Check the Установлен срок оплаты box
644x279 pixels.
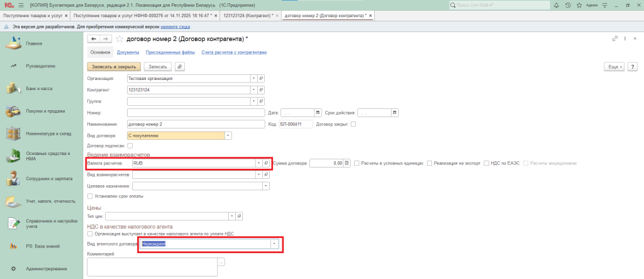tap(89, 196)
